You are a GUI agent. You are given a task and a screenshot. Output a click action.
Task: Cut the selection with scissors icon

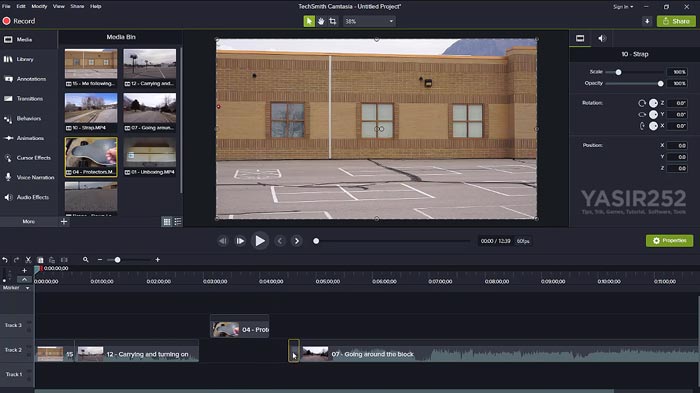click(x=28, y=260)
